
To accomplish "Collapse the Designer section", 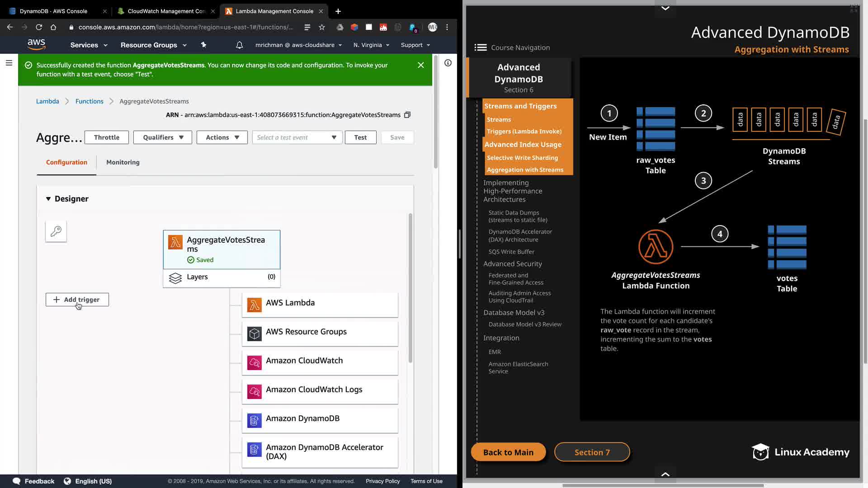I will [48, 199].
